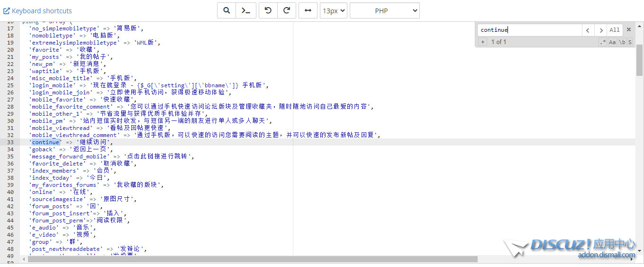
Task: Click the All matches button
Action: [615, 30]
